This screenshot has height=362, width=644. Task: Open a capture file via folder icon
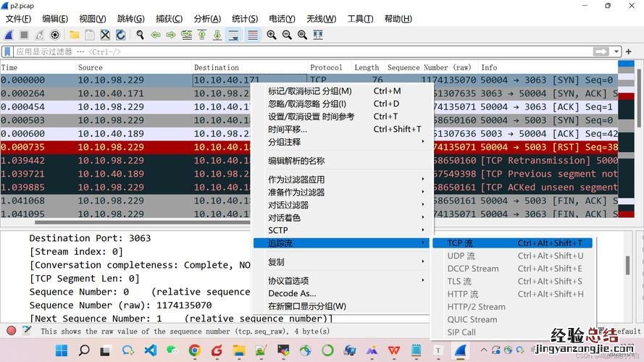click(x=74, y=35)
